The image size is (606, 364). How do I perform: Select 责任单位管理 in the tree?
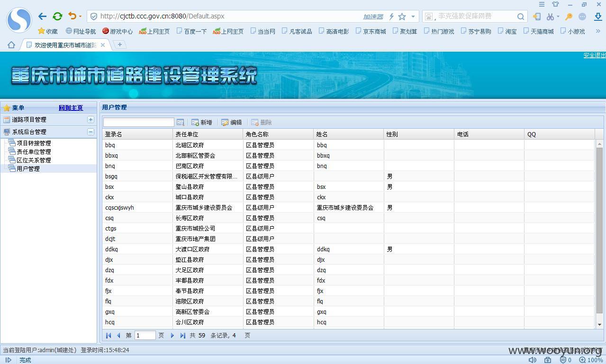point(34,151)
